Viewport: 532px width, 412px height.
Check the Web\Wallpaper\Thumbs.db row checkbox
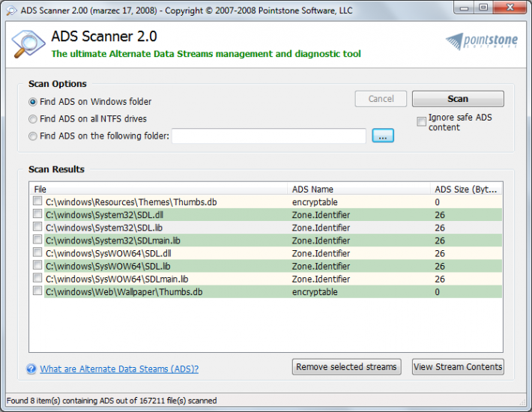[x=37, y=291]
